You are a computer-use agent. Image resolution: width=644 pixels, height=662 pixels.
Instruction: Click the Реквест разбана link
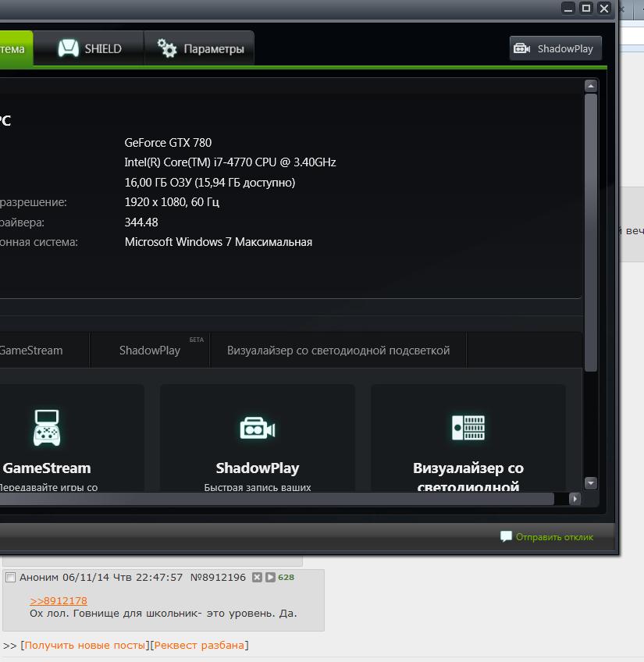[199, 645]
